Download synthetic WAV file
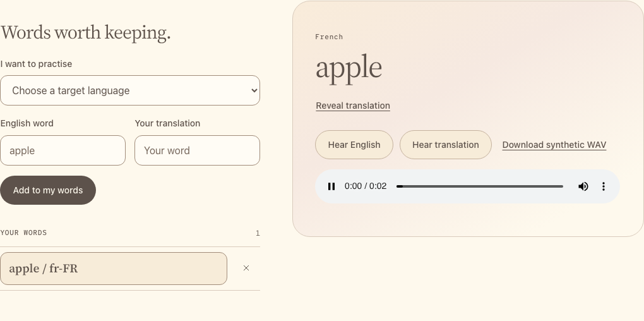 (x=554, y=145)
